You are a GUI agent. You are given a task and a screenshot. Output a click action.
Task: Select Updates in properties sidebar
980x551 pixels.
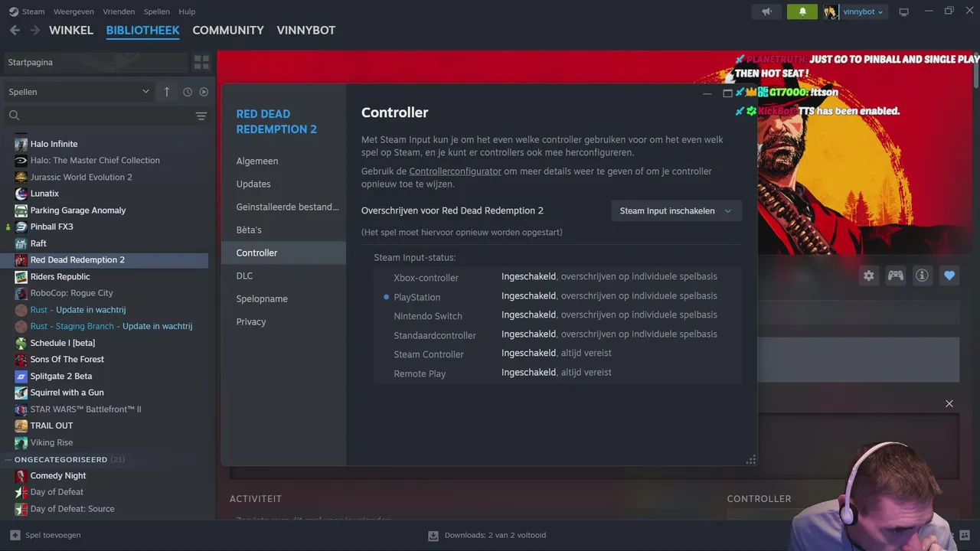coord(283,184)
